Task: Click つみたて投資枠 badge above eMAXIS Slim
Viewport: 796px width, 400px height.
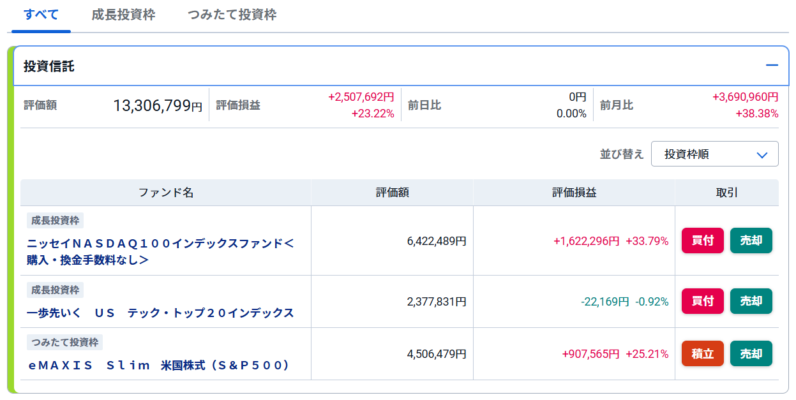Action: coord(64,342)
